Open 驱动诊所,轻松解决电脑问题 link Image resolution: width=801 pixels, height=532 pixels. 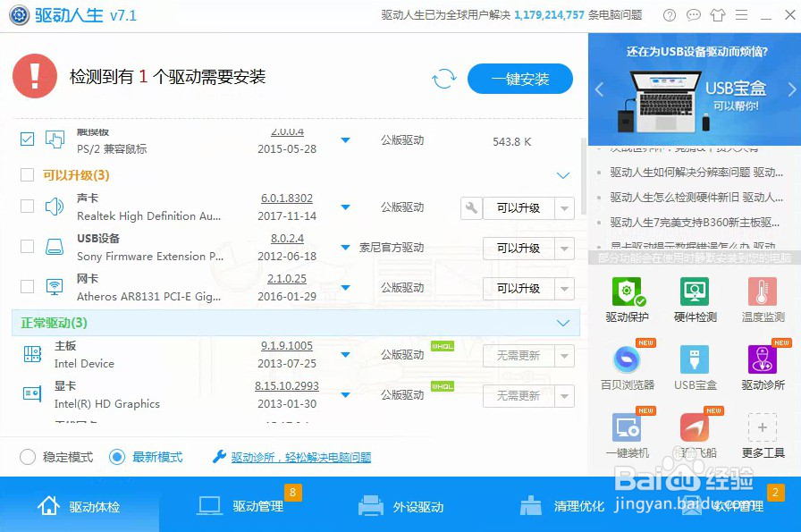click(x=301, y=458)
